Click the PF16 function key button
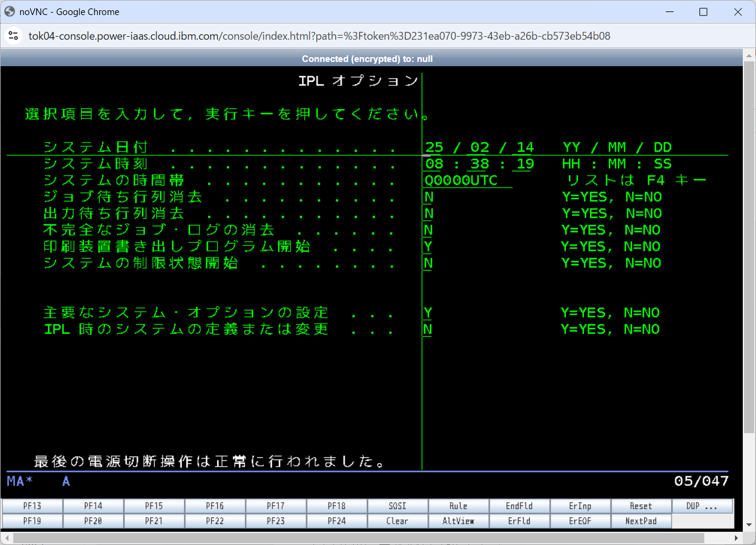Viewport: 756px width, 545px height. pyautogui.click(x=215, y=506)
